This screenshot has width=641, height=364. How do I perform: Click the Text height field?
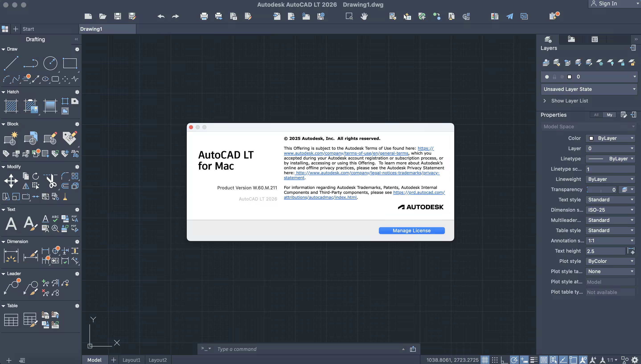pyautogui.click(x=605, y=251)
